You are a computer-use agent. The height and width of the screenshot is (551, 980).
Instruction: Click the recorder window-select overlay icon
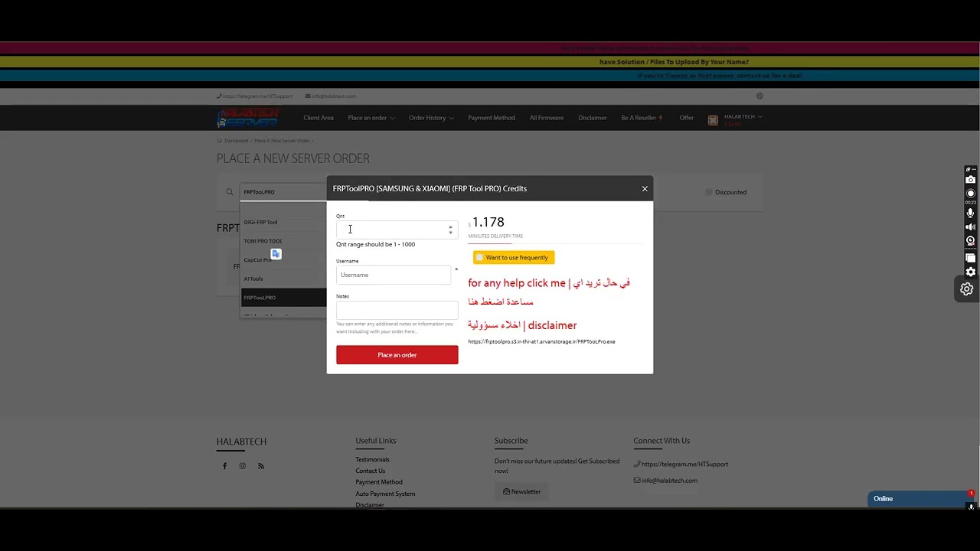coord(971,258)
